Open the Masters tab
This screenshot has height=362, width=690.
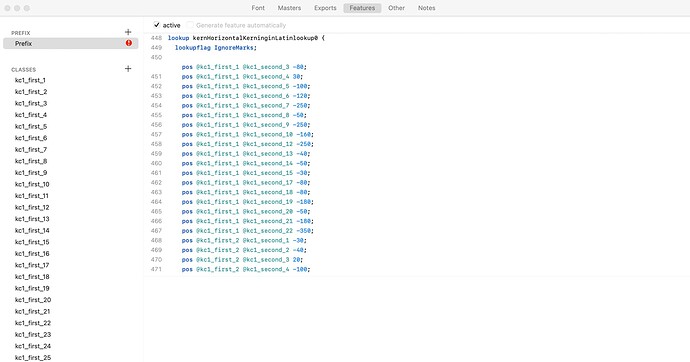[289, 8]
